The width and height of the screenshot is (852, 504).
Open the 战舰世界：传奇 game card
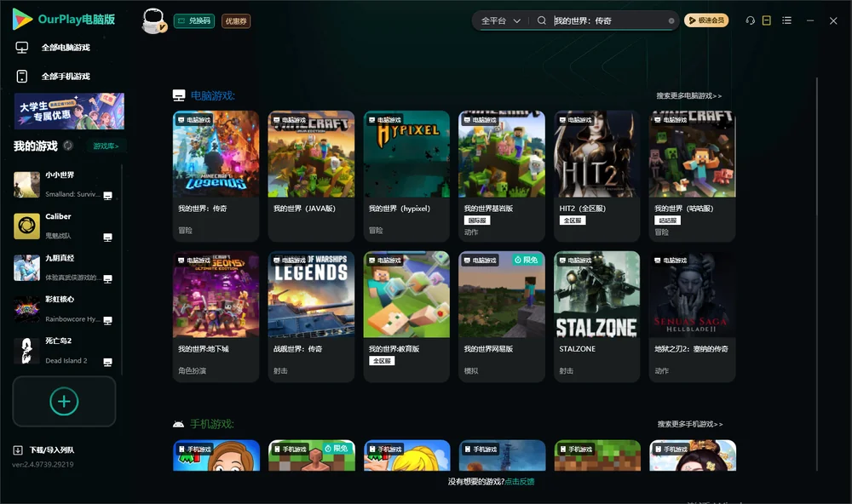(x=311, y=317)
